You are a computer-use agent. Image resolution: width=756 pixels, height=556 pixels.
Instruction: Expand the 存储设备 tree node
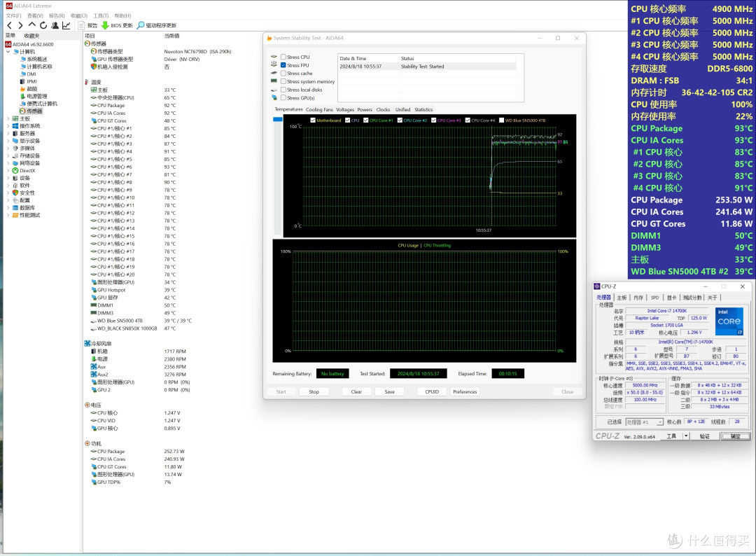[8, 155]
